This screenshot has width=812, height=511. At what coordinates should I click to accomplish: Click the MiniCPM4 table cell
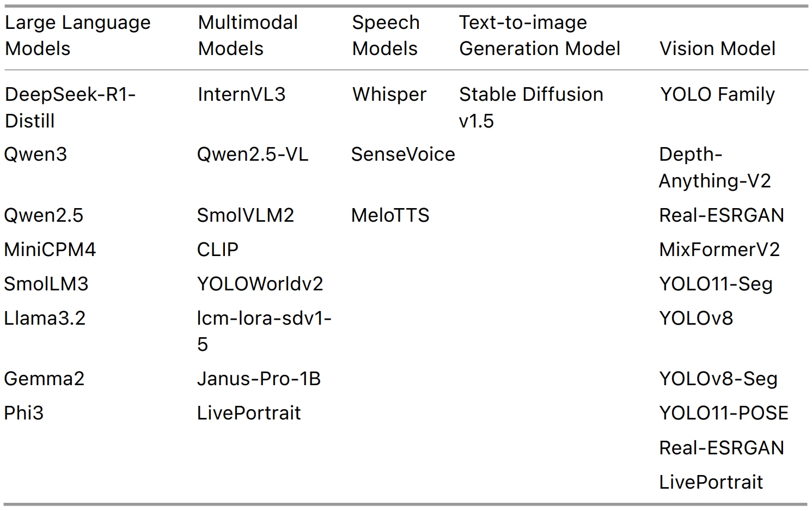click(50, 250)
